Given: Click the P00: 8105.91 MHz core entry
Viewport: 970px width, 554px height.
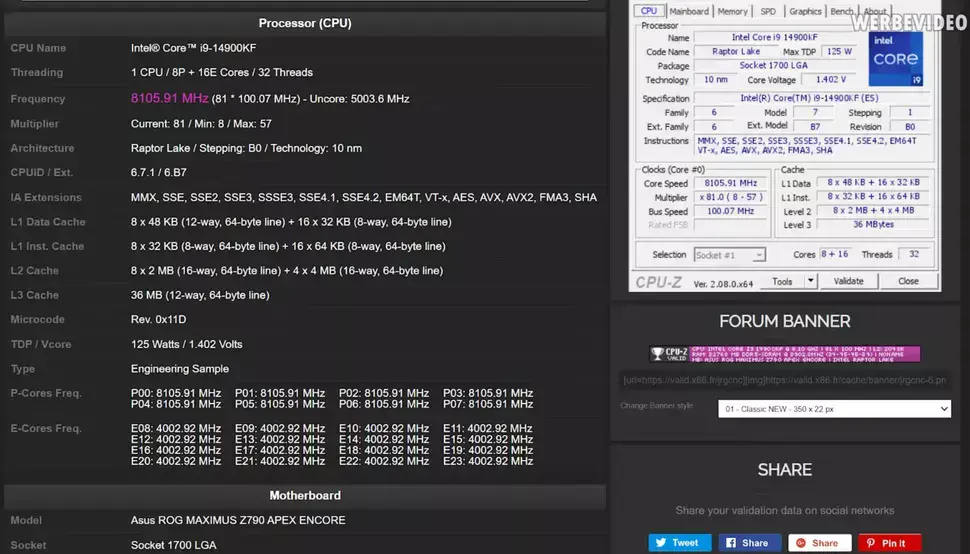Looking at the screenshot, I should click(176, 393).
